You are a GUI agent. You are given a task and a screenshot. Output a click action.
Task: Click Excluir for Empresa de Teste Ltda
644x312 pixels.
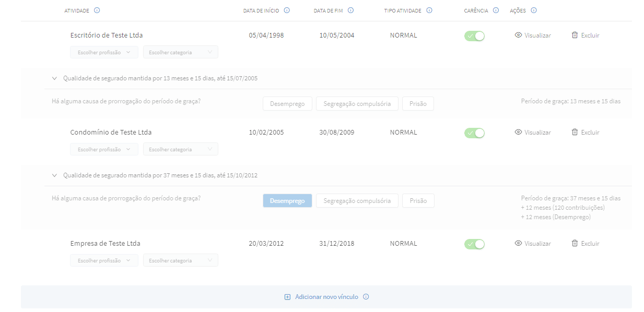coord(590,244)
